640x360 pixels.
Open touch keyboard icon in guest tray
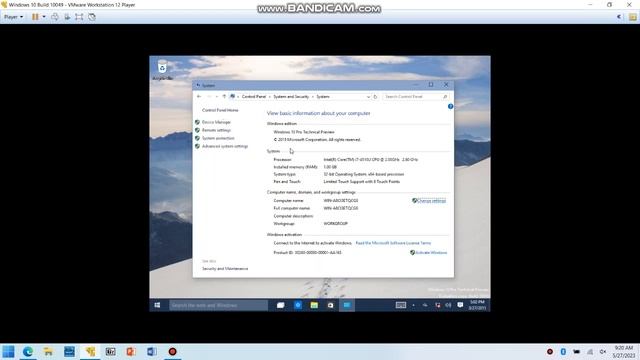[x=401, y=305]
